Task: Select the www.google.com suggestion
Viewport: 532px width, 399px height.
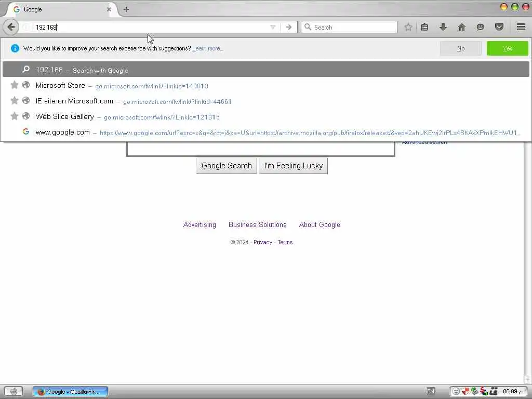Action: pos(266,132)
